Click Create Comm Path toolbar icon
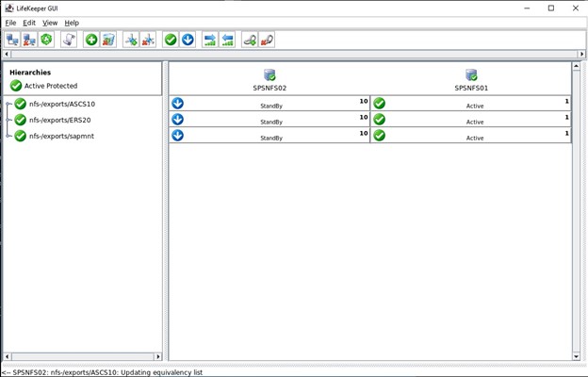The height and width of the screenshot is (377, 588). click(x=131, y=40)
